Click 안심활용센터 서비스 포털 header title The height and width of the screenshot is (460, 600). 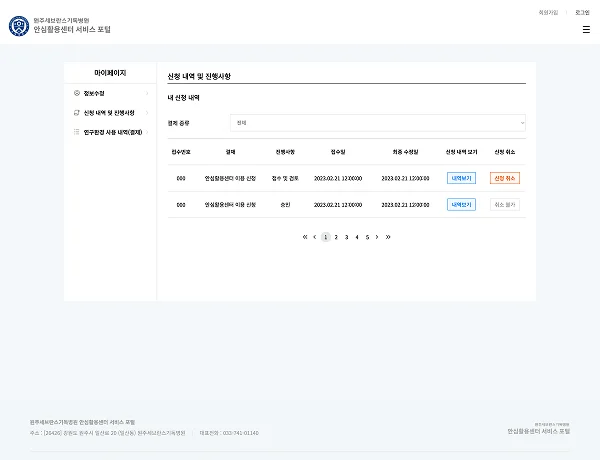coord(72,29)
